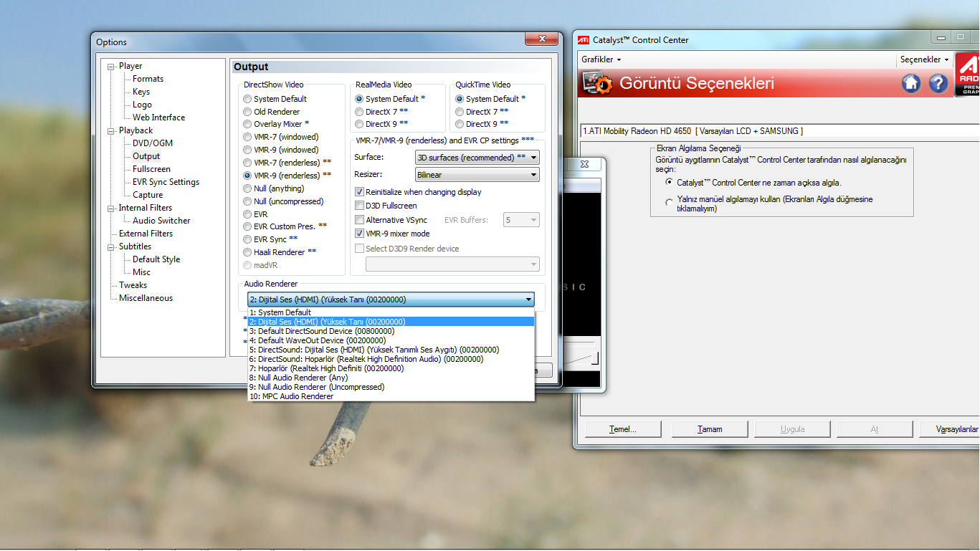The width and height of the screenshot is (980, 551).
Task: Close the Audio Renderer dropdown arrow
Action: (528, 300)
